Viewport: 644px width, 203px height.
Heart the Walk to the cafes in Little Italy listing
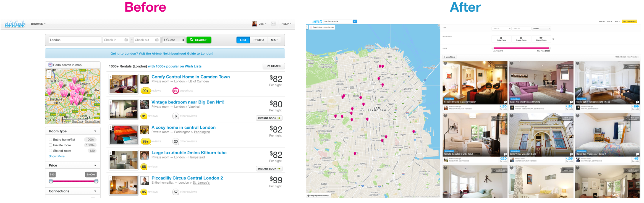(x=445, y=116)
